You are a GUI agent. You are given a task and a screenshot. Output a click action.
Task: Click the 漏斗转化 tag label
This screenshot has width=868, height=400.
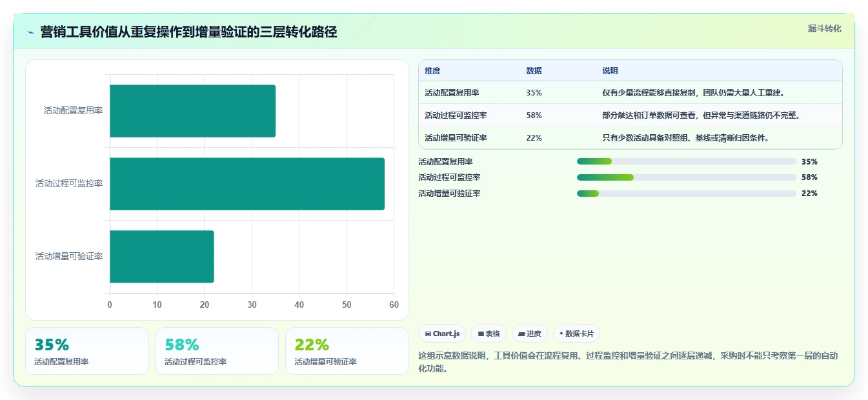[x=824, y=28]
